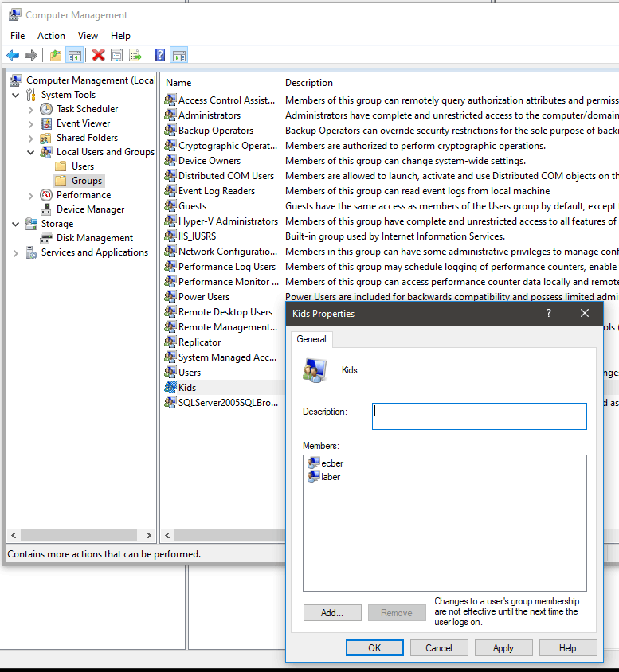Screen dimensions: 619x672
Task: Toggle the Show/Hide Action Pane icon
Action: [179, 55]
